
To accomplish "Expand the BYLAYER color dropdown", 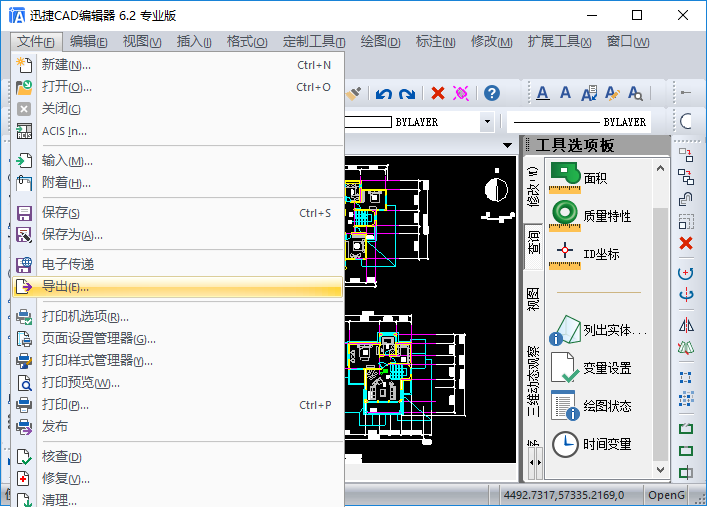I will coord(487,122).
